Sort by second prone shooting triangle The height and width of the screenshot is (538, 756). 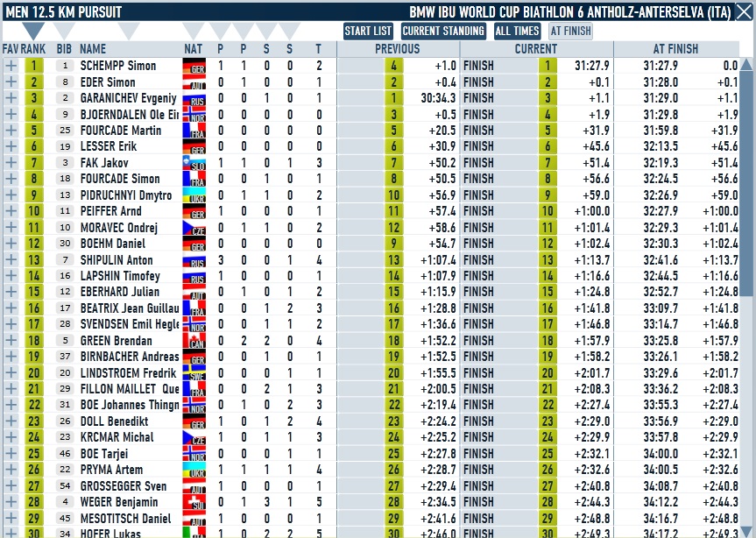(x=244, y=32)
